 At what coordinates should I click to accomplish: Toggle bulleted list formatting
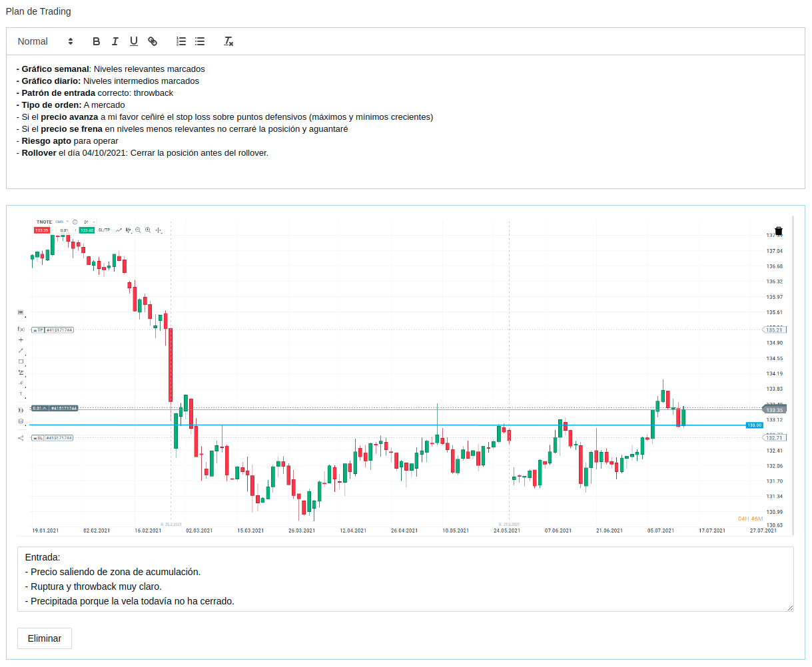[199, 41]
